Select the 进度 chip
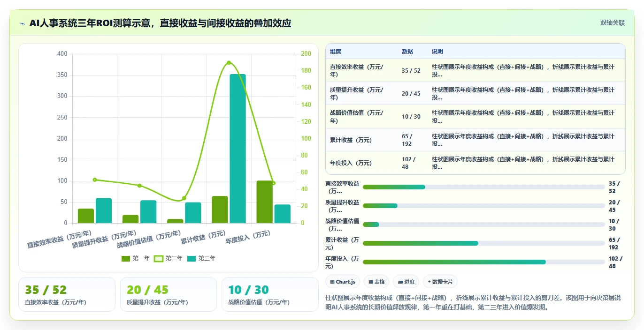This screenshot has width=644, height=330. pyautogui.click(x=406, y=282)
